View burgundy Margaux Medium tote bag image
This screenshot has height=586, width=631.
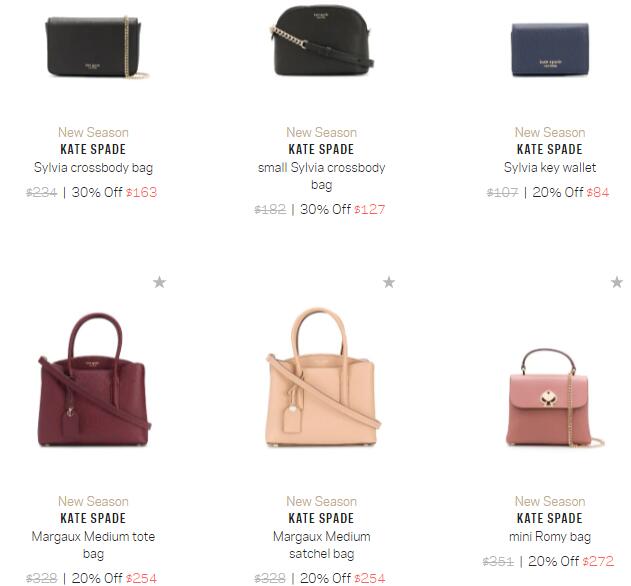(x=94, y=379)
